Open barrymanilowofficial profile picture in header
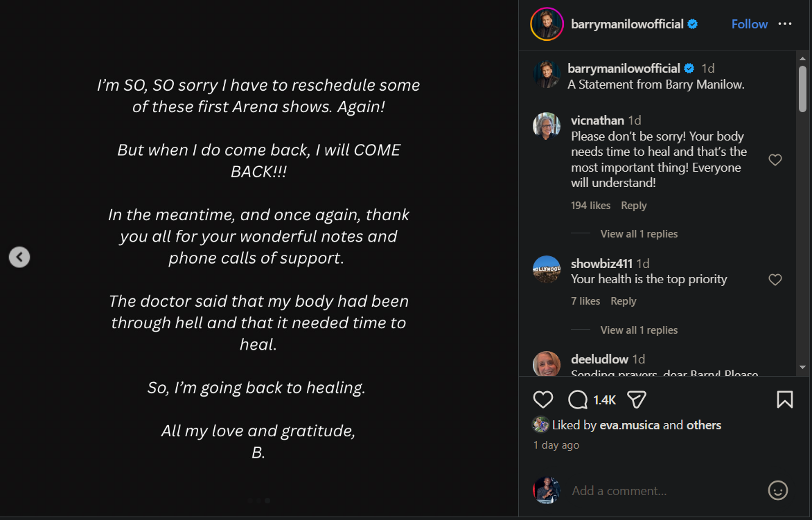This screenshot has width=812, height=520. 547,24
